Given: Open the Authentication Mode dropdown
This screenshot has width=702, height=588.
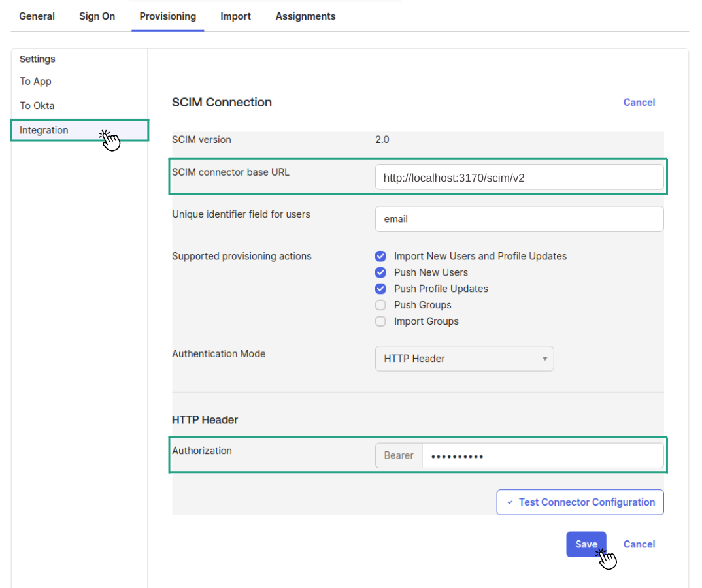Looking at the screenshot, I should [464, 359].
